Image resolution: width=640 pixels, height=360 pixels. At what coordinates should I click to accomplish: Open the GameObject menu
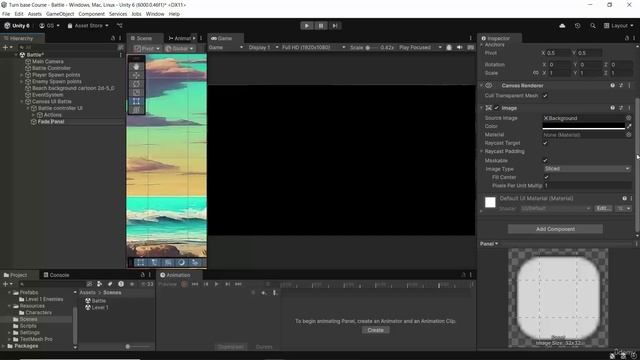pyautogui.click(x=60, y=14)
